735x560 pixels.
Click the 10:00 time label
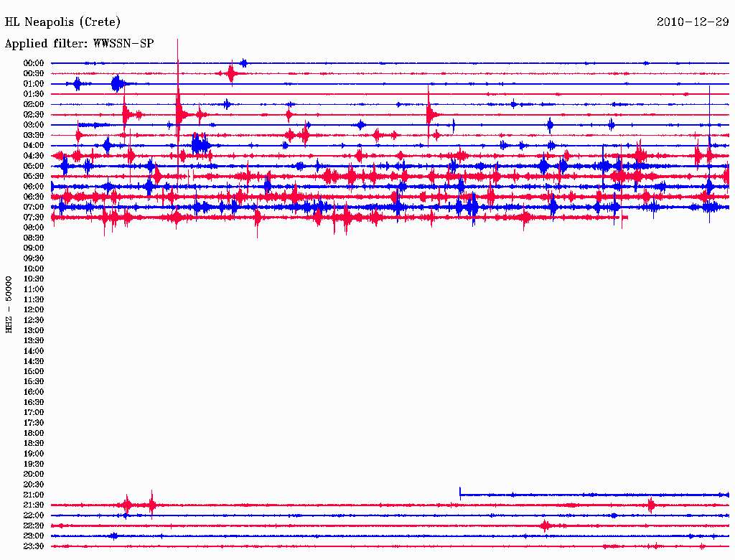click(x=34, y=269)
